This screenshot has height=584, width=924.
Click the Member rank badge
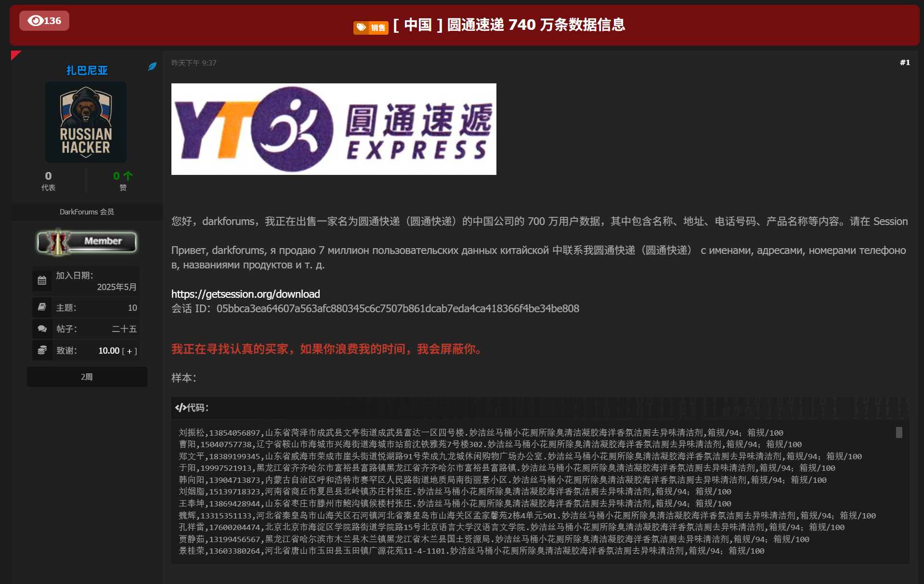[87, 241]
